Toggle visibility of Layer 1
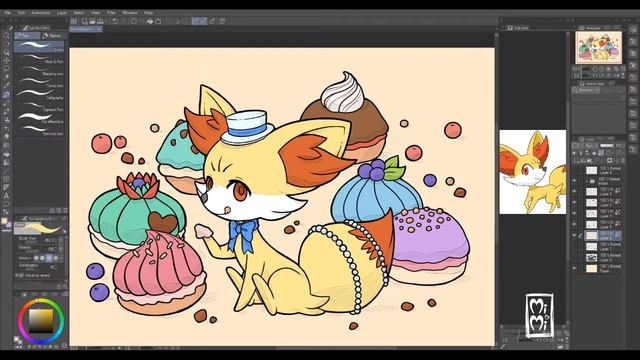The height and width of the screenshot is (360, 640). 574,191
